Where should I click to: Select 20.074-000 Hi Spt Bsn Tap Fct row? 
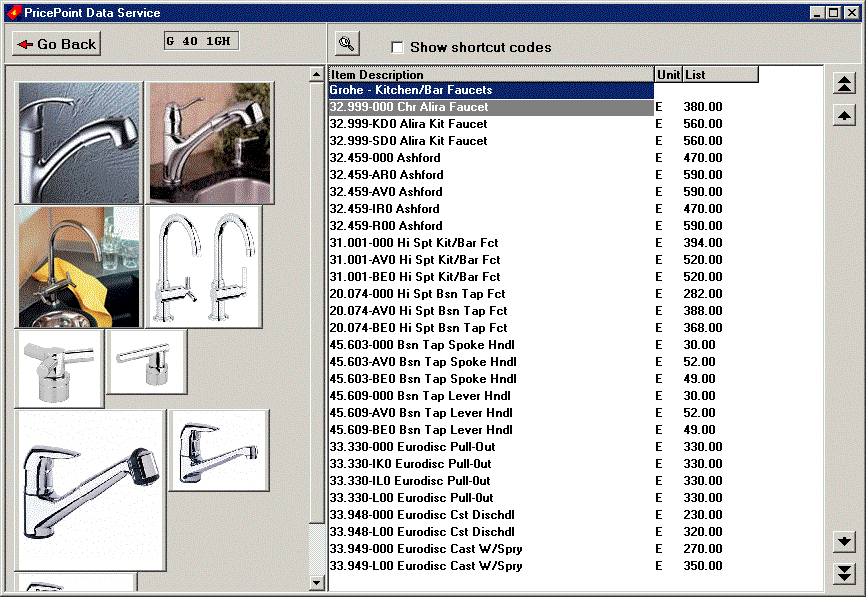click(x=491, y=294)
